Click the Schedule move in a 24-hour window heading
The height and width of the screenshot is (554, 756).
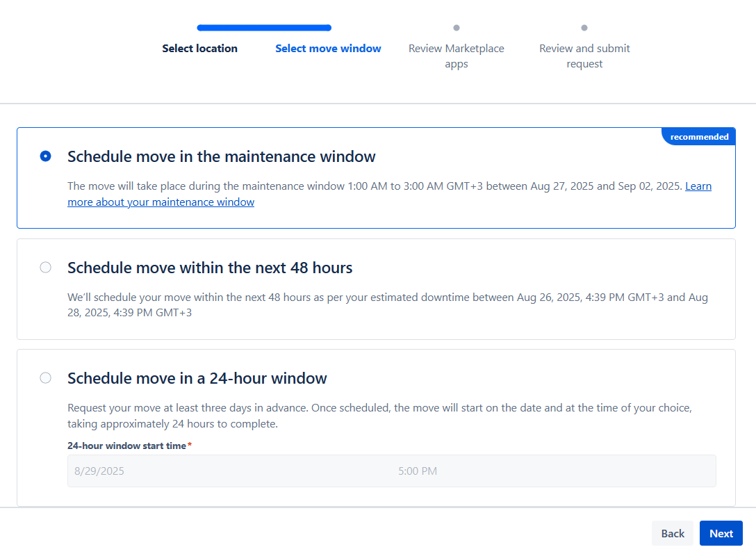[x=197, y=378]
